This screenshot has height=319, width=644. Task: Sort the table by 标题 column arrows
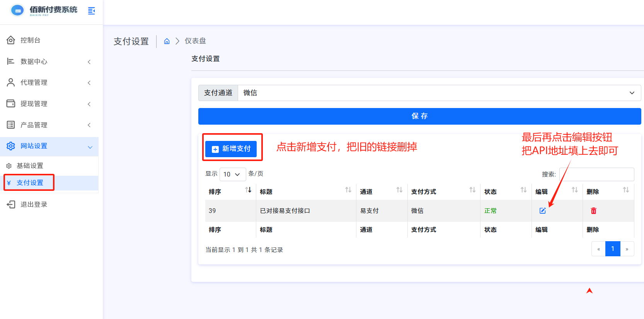click(348, 190)
